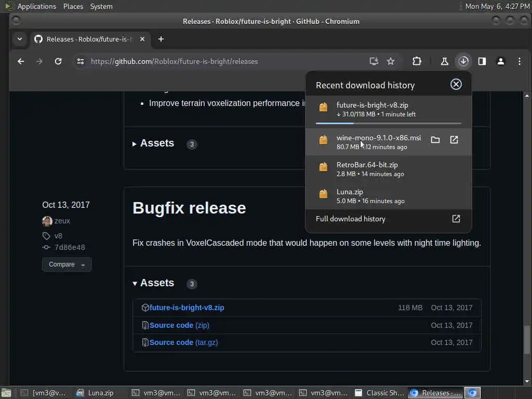The image size is (532, 399).
Task: Open the profile avatar icon
Action: [x=501, y=61]
